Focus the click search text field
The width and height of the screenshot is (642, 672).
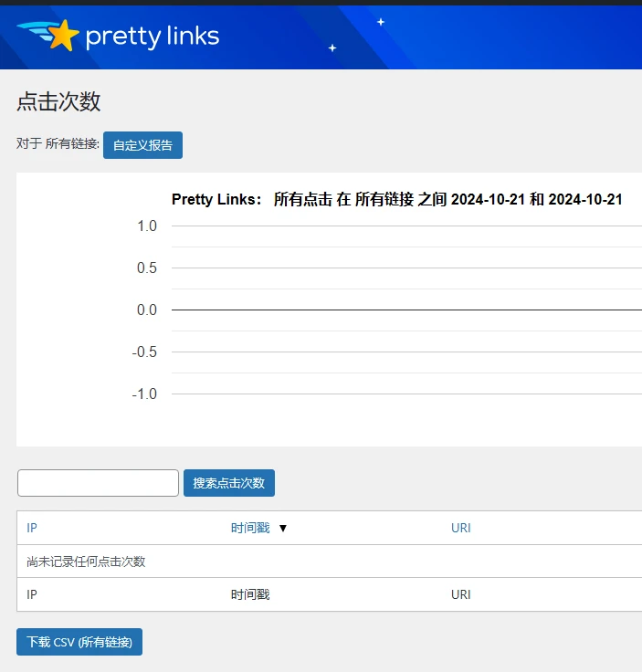pos(98,483)
